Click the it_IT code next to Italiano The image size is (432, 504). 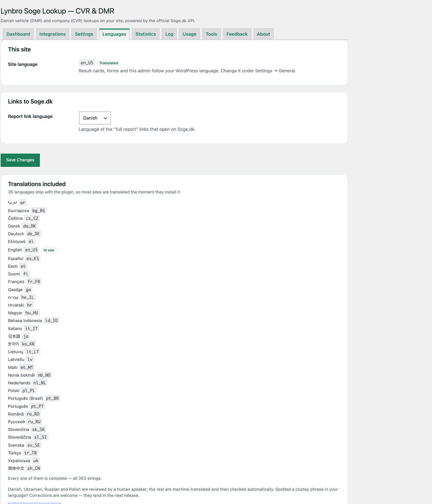tap(31, 329)
